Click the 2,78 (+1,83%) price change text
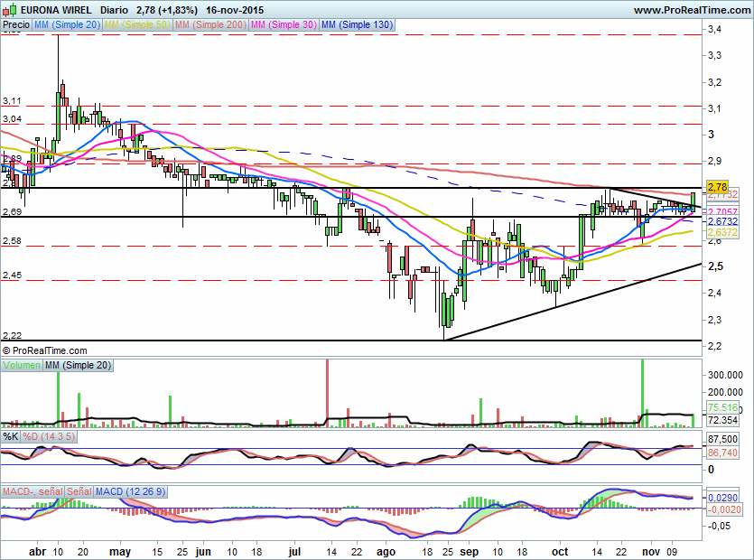The height and width of the screenshot is (560, 754). click(x=167, y=10)
